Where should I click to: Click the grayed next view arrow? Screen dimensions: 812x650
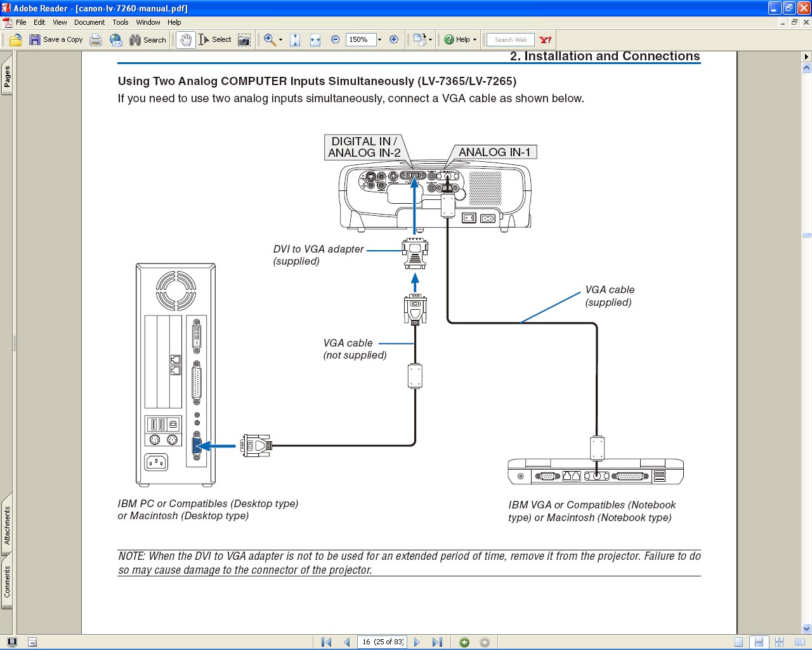(485, 642)
